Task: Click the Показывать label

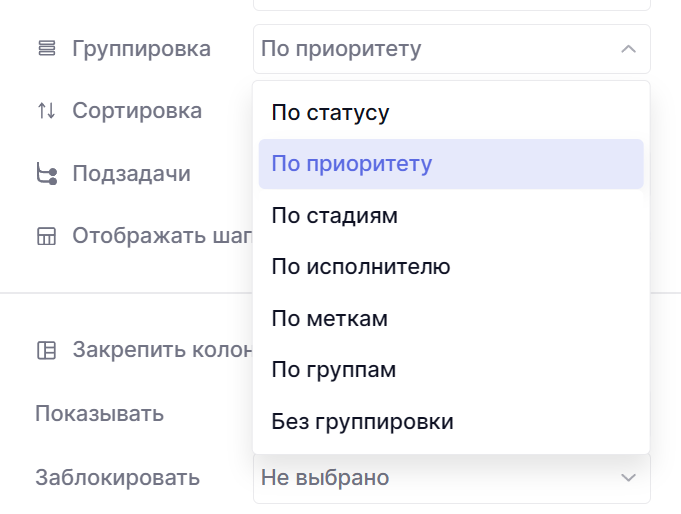Action: pos(99,414)
